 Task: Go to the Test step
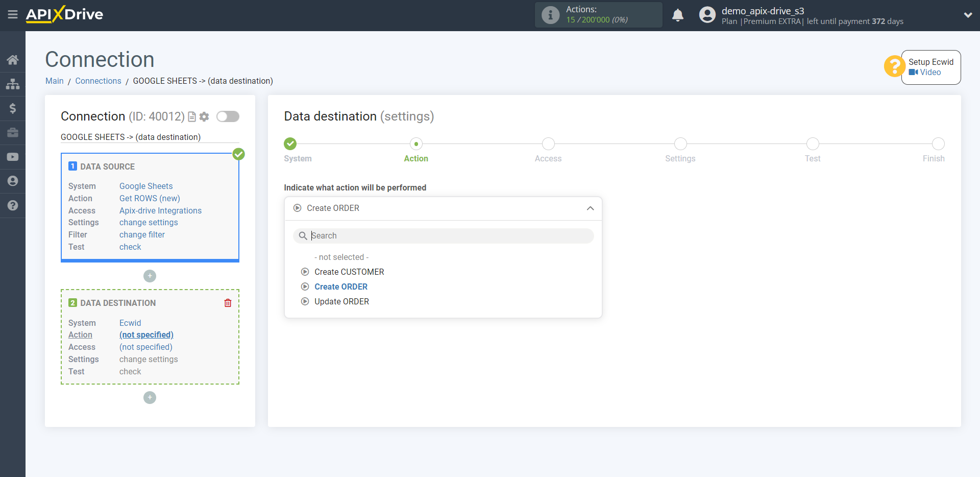(x=813, y=144)
